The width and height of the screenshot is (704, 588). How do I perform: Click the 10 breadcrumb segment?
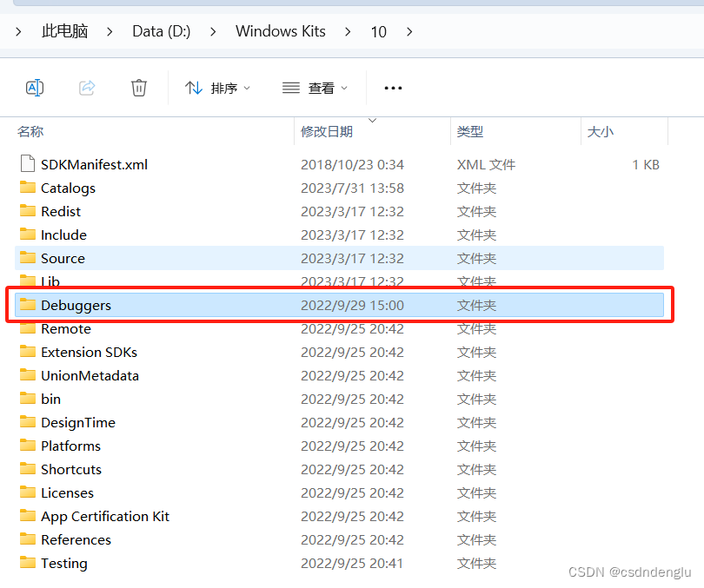(x=378, y=32)
